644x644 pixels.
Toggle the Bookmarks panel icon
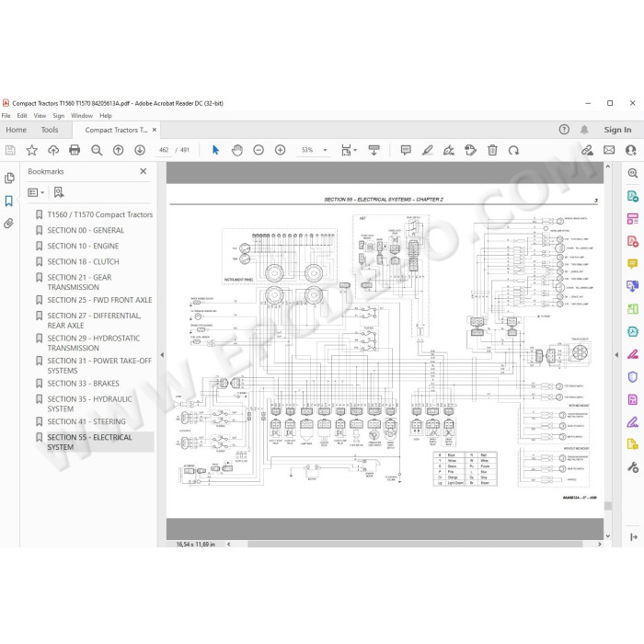pos(9,201)
